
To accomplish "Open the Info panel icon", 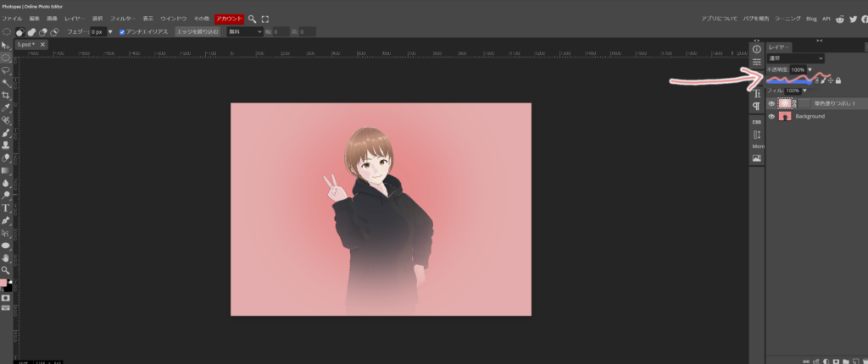I will click(757, 49).
